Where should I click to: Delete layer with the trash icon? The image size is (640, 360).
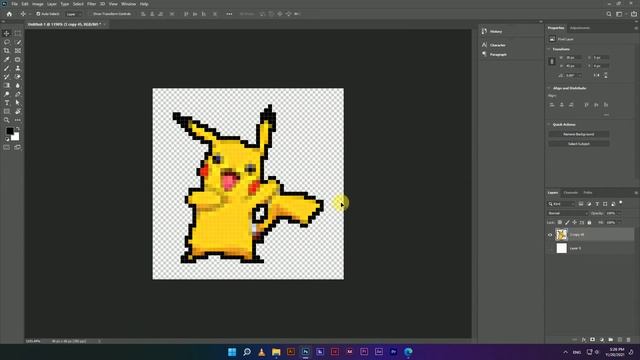629,340
